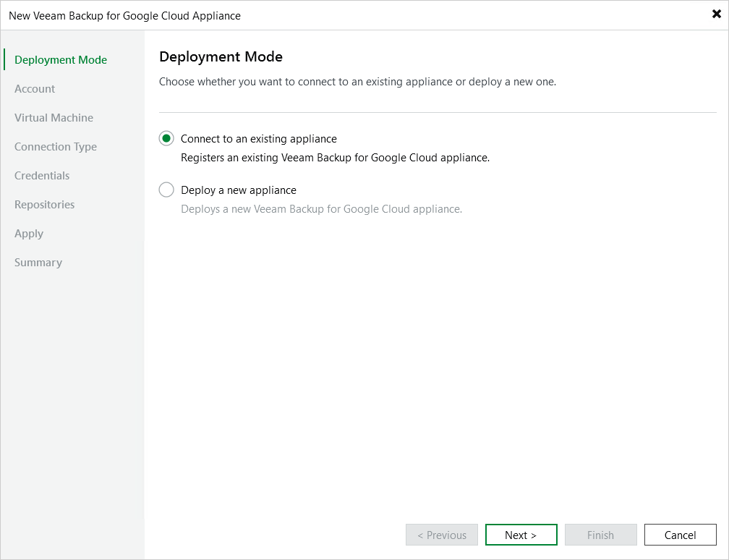Click the Cancel button
729x560 pixels.
[x=680, y=535]
